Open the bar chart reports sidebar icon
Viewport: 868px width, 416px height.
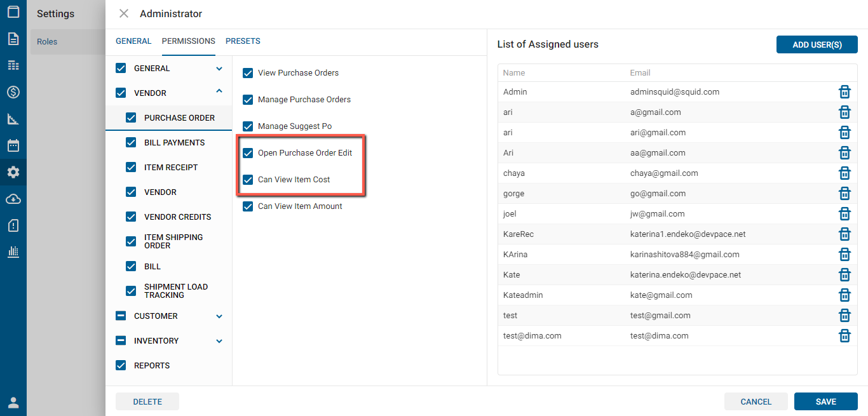click(x=13, y=252)
